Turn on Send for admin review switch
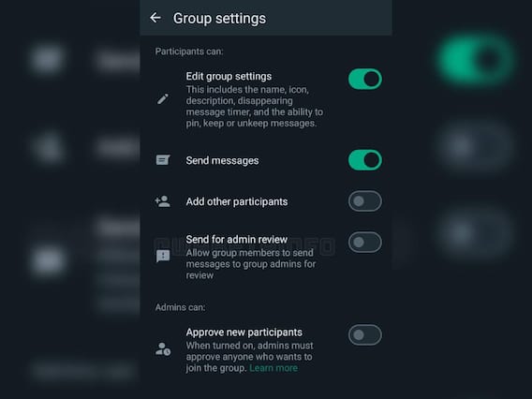 tap(365, 243)
